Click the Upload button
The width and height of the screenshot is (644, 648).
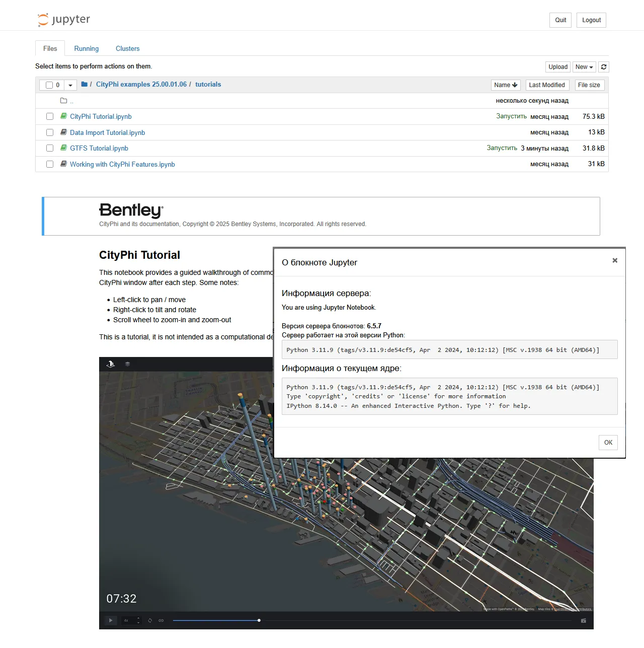click(558, 67)
